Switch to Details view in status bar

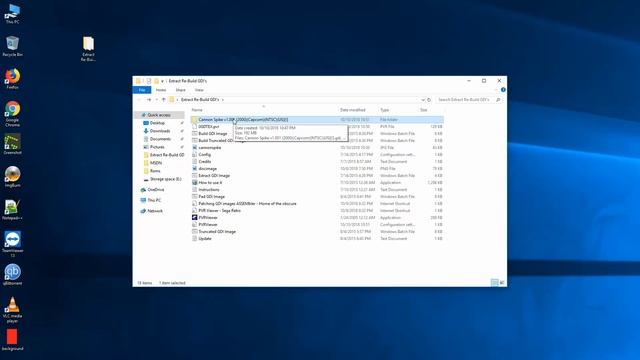494,282
